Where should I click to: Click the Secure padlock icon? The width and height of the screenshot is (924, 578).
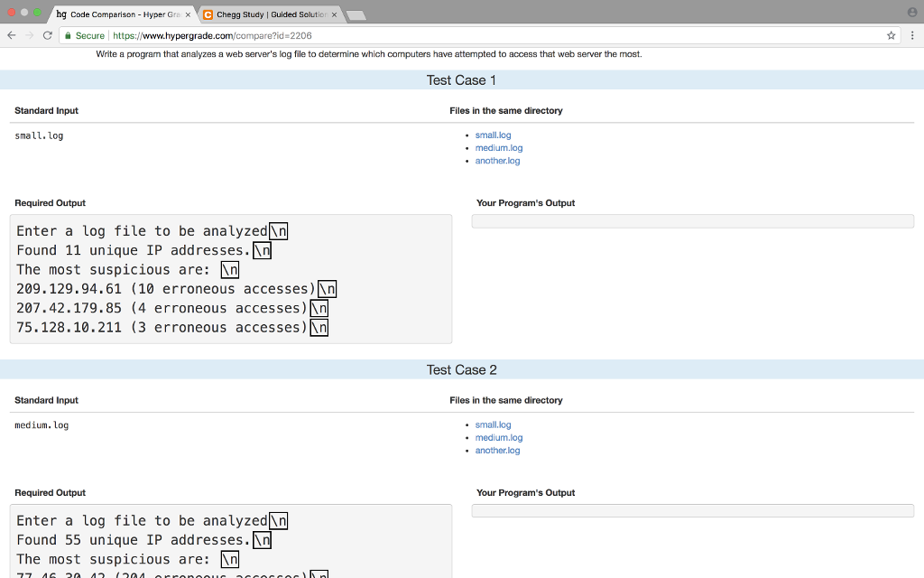point(70,35)
